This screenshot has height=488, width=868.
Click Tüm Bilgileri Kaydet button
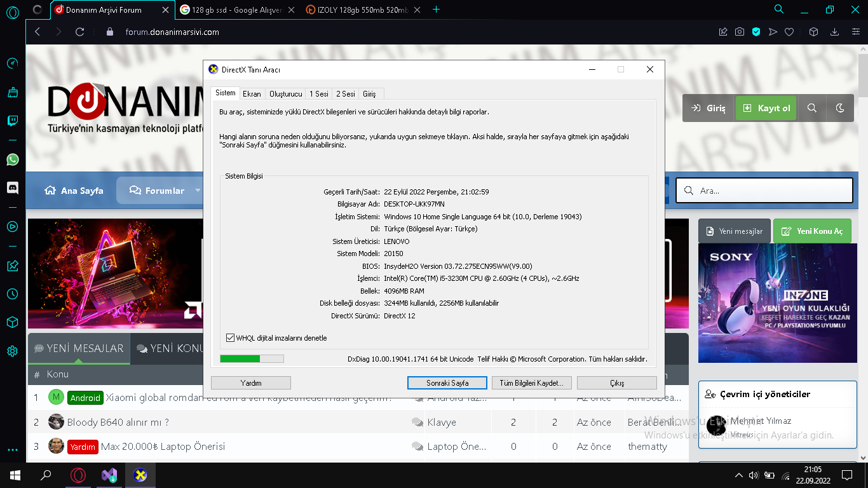pyautogui.click(x=532, y=383)
